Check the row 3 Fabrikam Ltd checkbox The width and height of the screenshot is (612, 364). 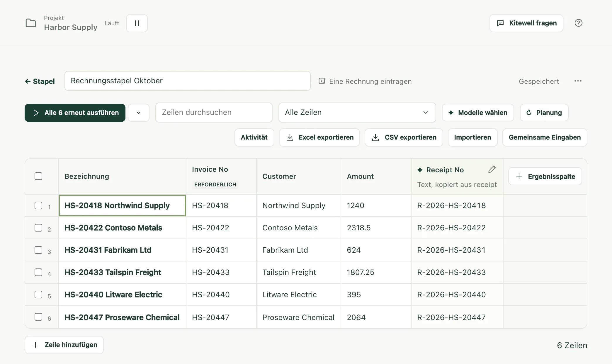(x=38, y=250)
